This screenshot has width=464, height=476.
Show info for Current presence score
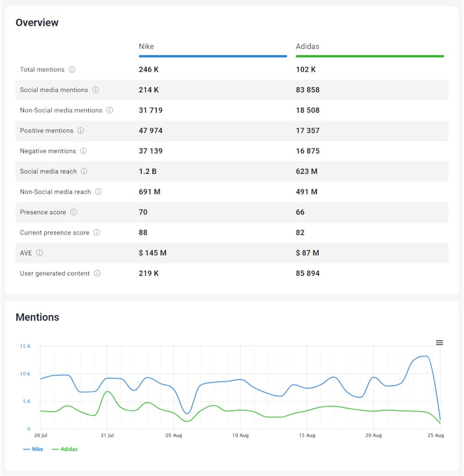coord(97,232)
